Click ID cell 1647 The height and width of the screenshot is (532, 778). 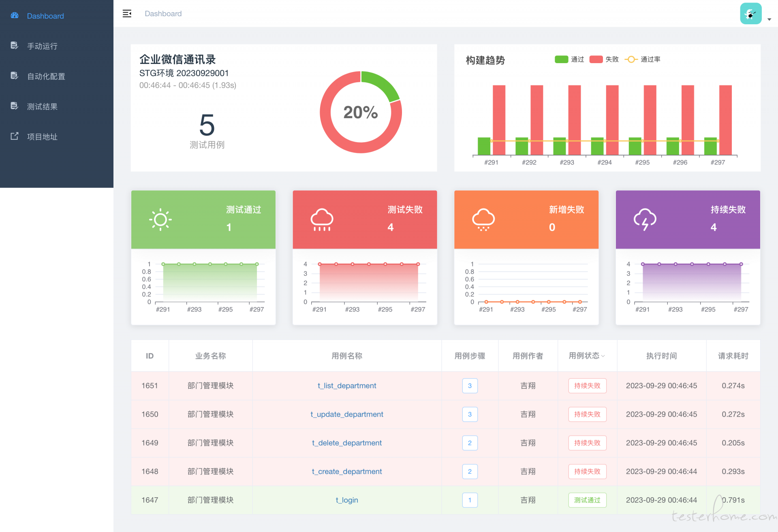click(150, 500)
